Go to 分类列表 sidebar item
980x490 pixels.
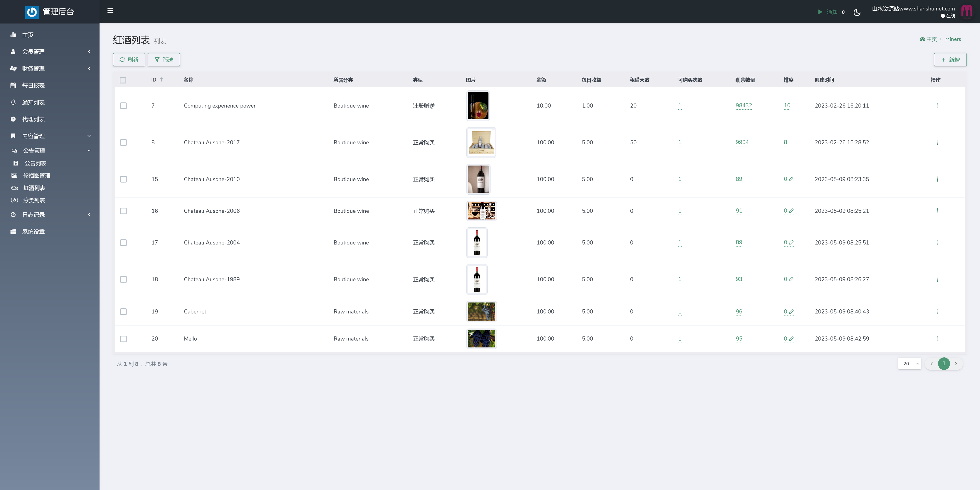click(x=34, y=200)
